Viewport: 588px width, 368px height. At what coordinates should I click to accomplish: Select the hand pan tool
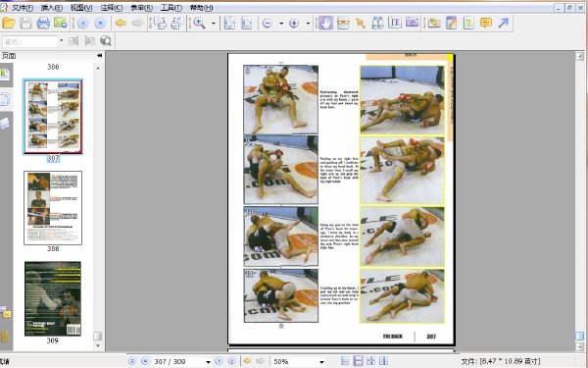(325, 24)
